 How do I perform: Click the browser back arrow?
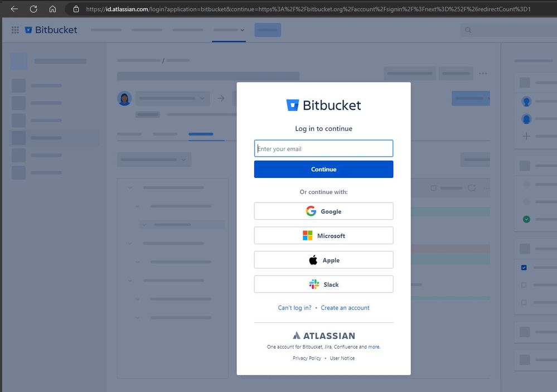pyautogui.click(x=14, y=9)
